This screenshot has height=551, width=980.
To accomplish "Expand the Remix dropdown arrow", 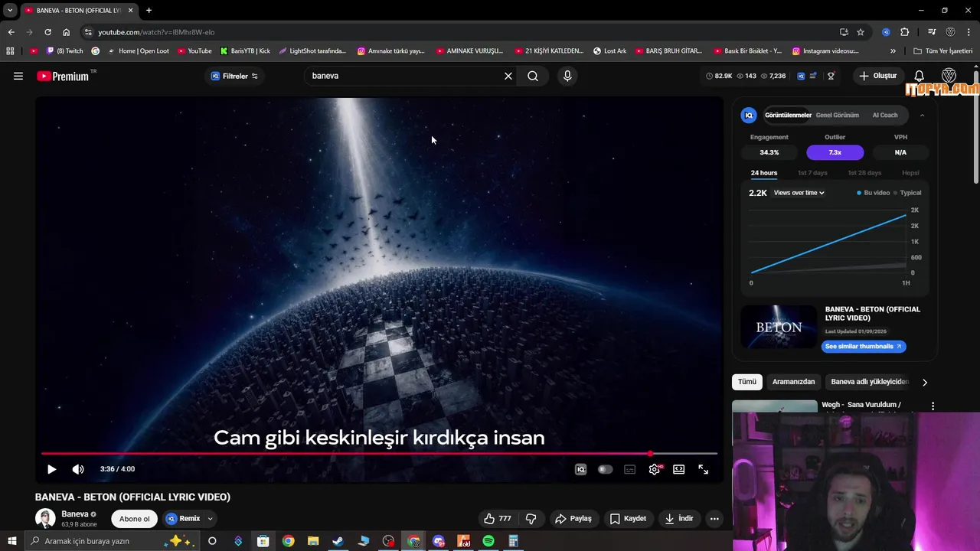I will (x=210, y=519).
